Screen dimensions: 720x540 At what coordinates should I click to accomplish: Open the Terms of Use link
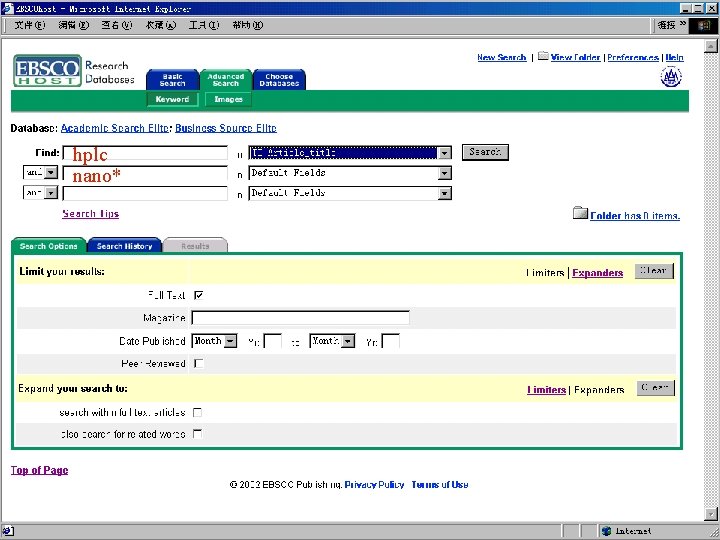coord(440,484)
